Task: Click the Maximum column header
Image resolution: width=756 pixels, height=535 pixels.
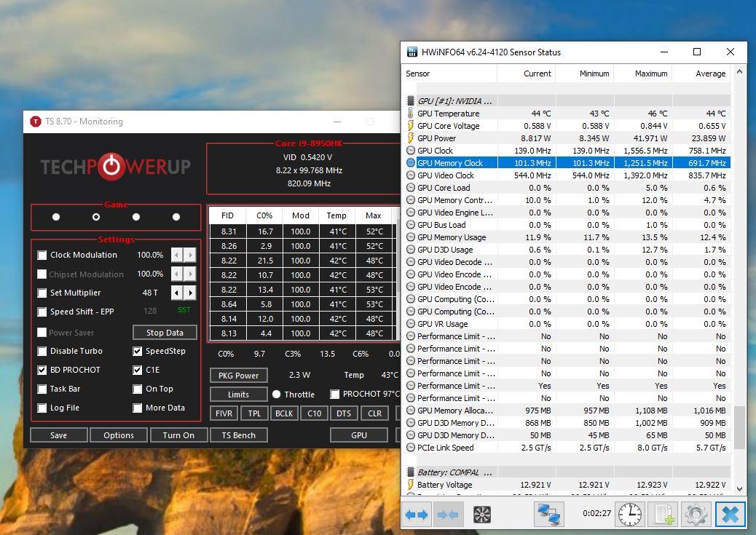Action: (x=643, y=74)
